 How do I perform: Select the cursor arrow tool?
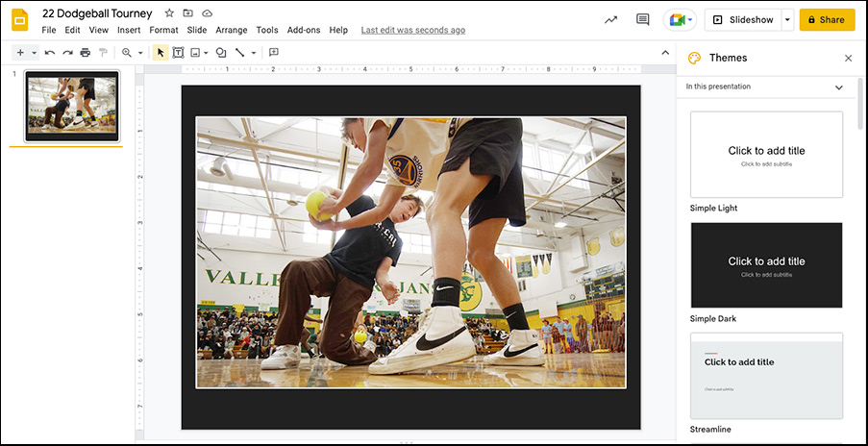point(161,53)
